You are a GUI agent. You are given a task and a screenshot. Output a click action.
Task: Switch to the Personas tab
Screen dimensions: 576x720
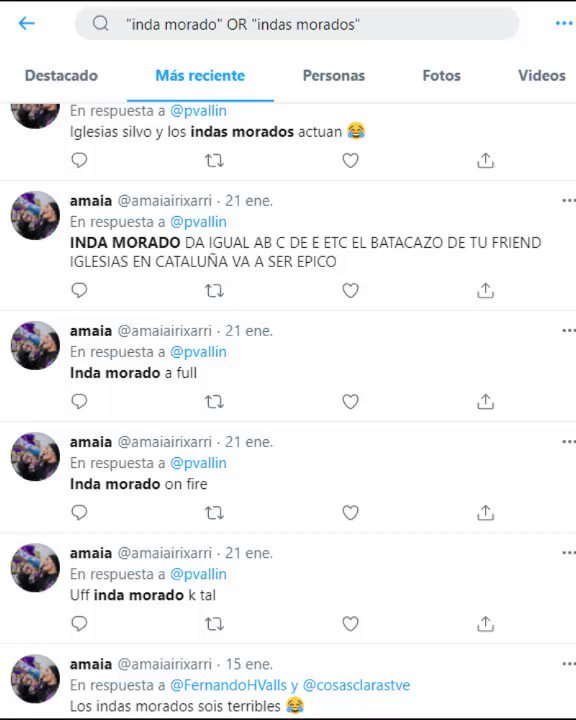333,75
